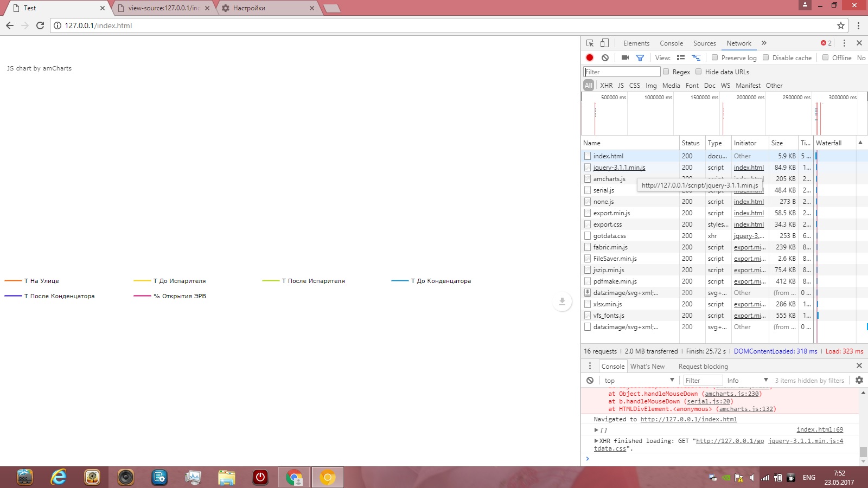Toggle the network filter funnel icon
Image resolution: width=868 pixels, height=488 pixels.
pyautogui.click(x=640, y=57)
